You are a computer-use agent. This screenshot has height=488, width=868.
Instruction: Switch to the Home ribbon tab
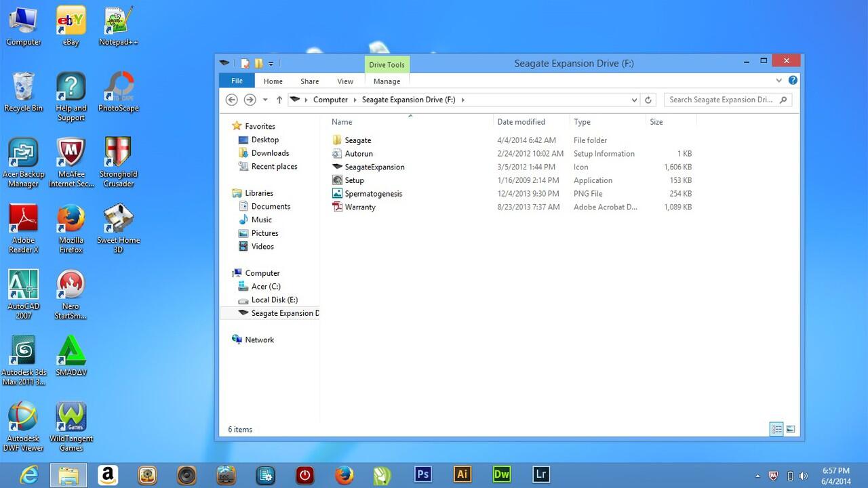coord(273,81)
